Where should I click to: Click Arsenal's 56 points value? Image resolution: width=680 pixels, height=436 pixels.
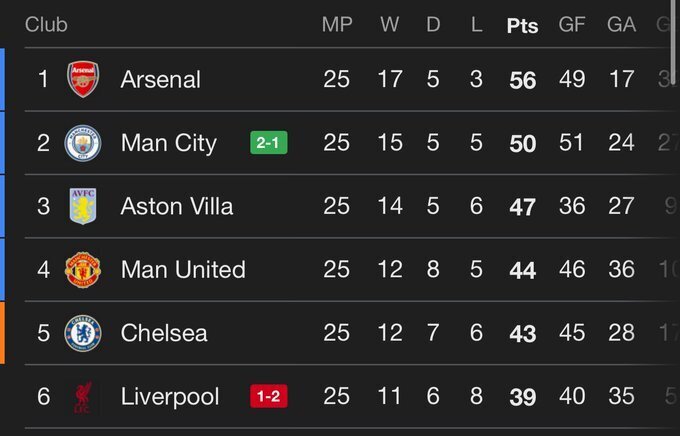coord(522,80)
